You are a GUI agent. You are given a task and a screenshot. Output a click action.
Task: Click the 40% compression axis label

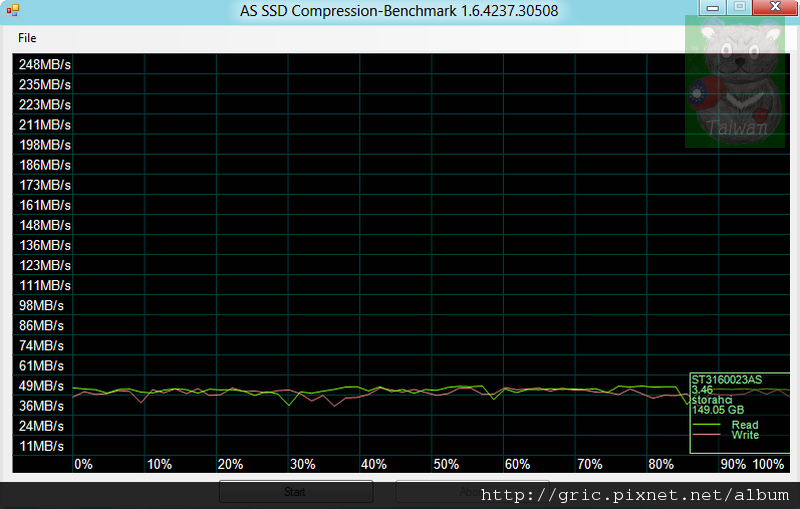(x=373, y=464)
